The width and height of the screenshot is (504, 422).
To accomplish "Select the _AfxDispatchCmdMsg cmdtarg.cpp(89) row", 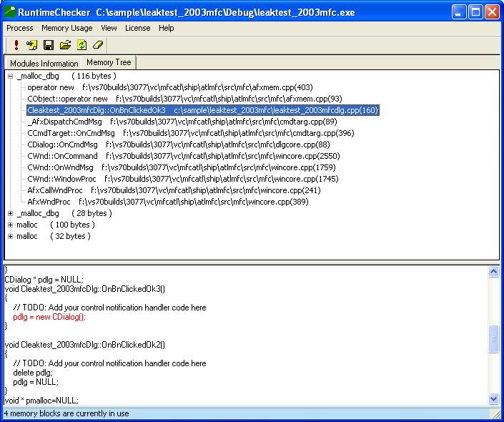I will [182, 122].
